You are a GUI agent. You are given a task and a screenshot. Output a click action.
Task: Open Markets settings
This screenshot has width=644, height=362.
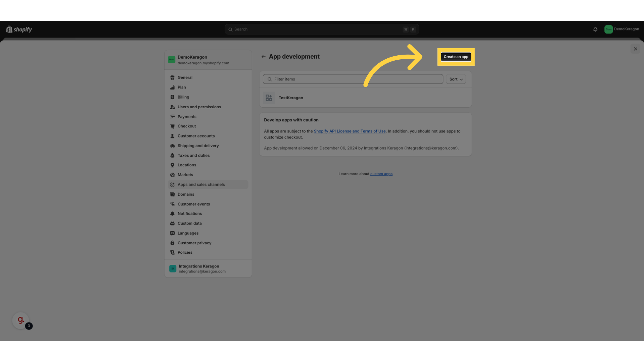tap(208, 175)
